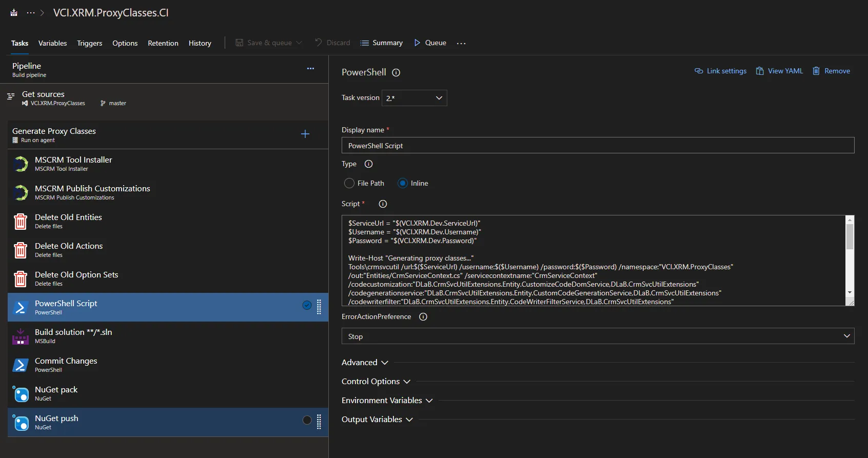Click the ErrorActionPreference info icon
Screen dimensions: 868x458
(423, 317)
